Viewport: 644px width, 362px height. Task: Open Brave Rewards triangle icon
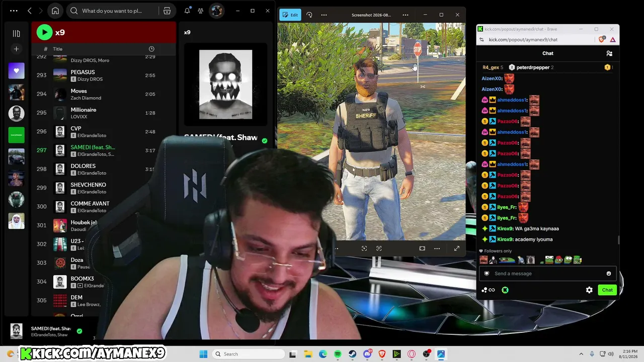(613, 40)
